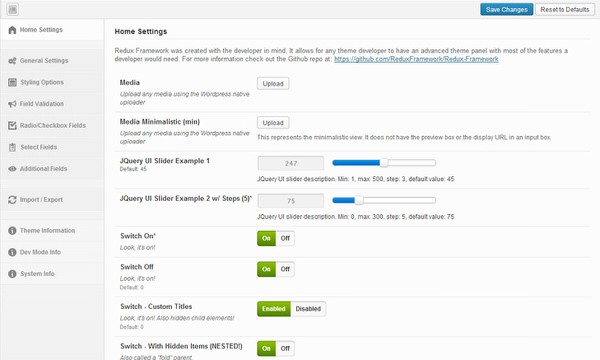Open Radio/Checkbox Fields section

pyautogui.click(x=52, y=125)
